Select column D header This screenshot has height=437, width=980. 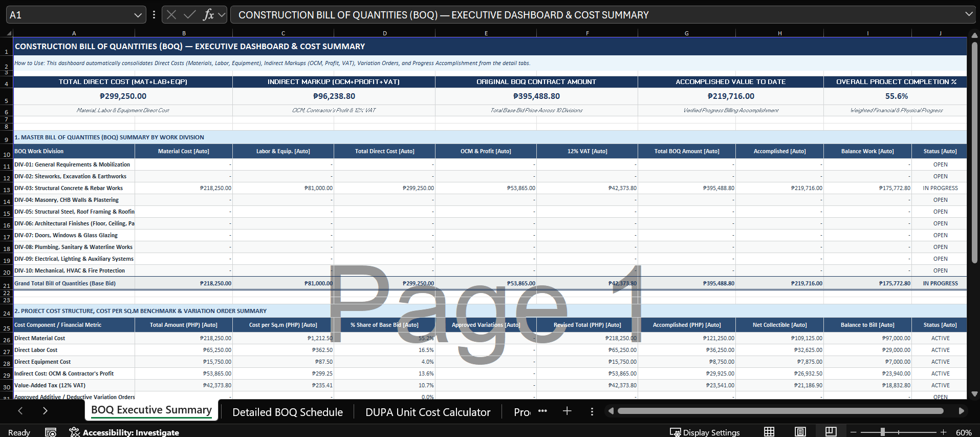(x=385, y=33)
